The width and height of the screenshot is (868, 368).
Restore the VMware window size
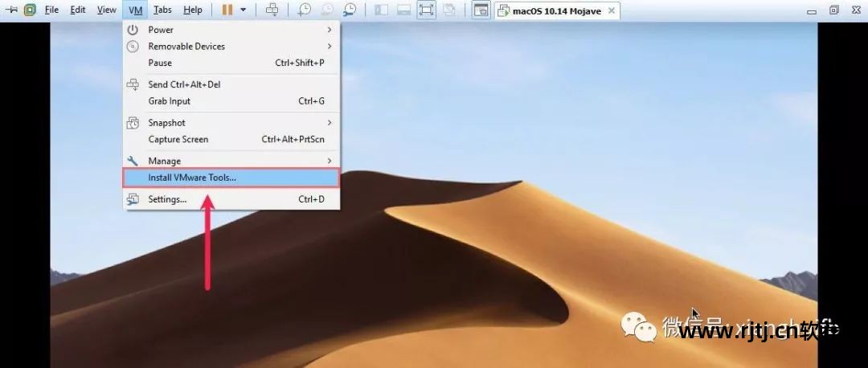[834, 10]
